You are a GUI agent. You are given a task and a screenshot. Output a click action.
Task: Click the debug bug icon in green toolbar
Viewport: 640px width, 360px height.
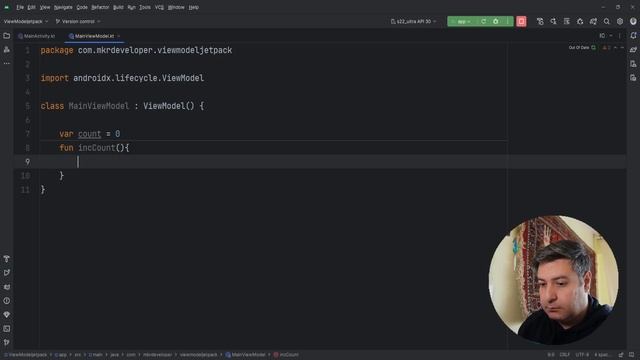(496, 21)
